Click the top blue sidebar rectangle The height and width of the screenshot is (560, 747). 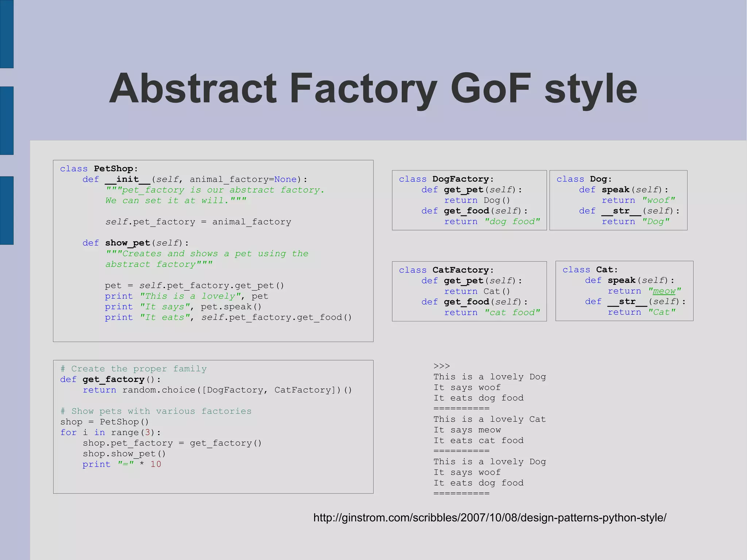point(7,34)
